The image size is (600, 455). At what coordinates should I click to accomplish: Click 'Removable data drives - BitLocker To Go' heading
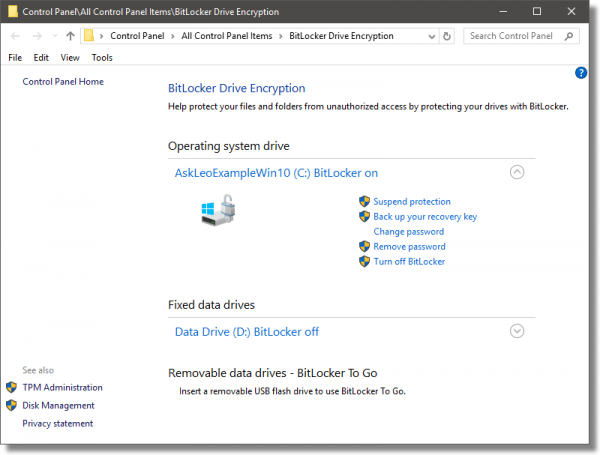click(272, 373)
